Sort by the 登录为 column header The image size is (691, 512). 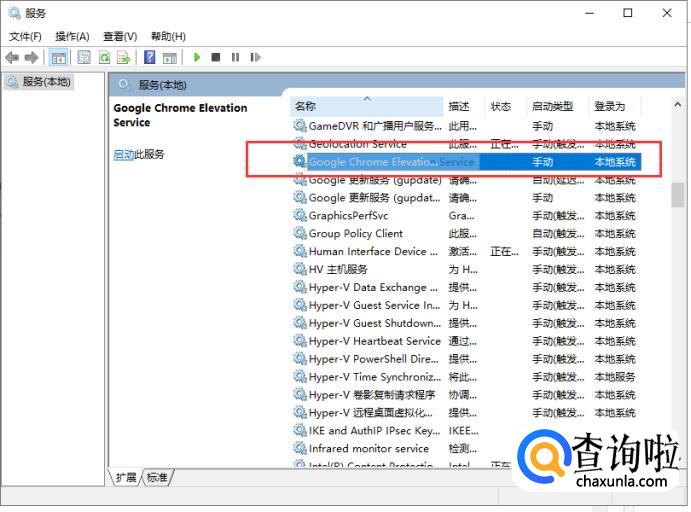click(x=615, y=106)
